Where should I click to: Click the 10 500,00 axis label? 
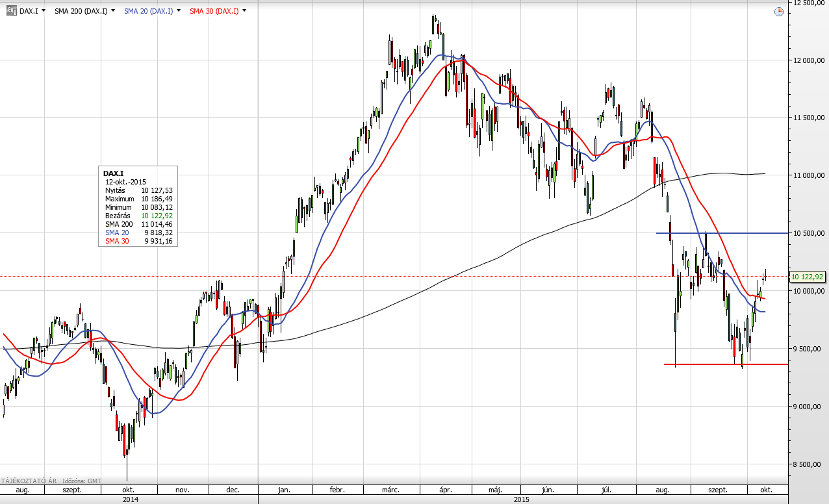tap(809, 233)
